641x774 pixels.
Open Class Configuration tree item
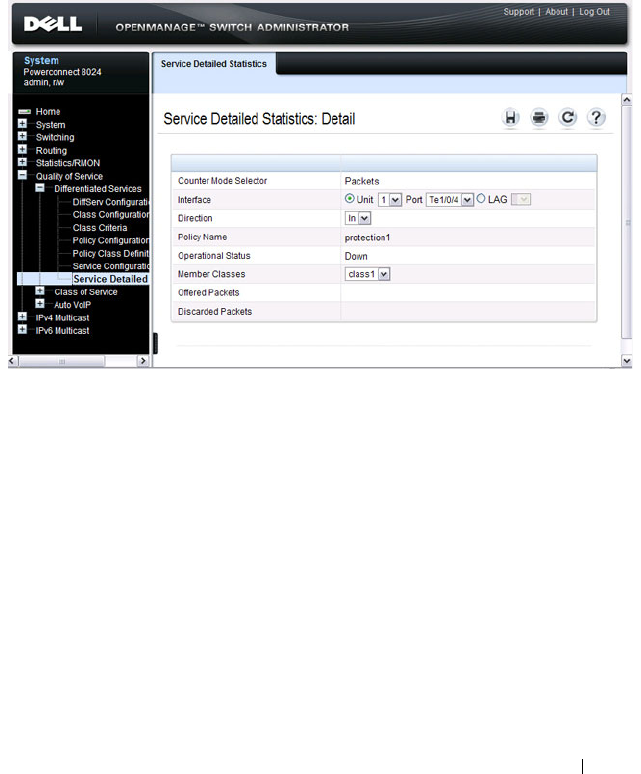(111, 215)
